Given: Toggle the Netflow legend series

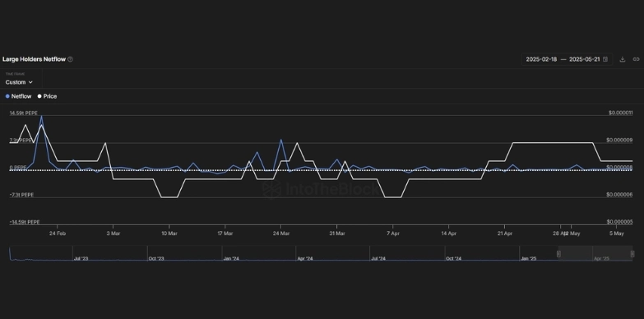Looking at the screenshot, I should [x=18, y=96].
